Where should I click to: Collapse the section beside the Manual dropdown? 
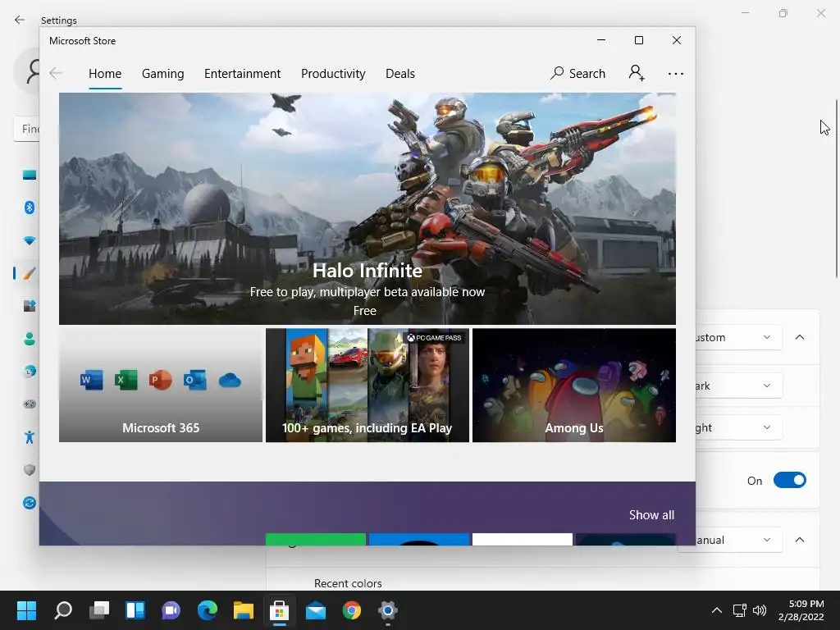(799, 540)
